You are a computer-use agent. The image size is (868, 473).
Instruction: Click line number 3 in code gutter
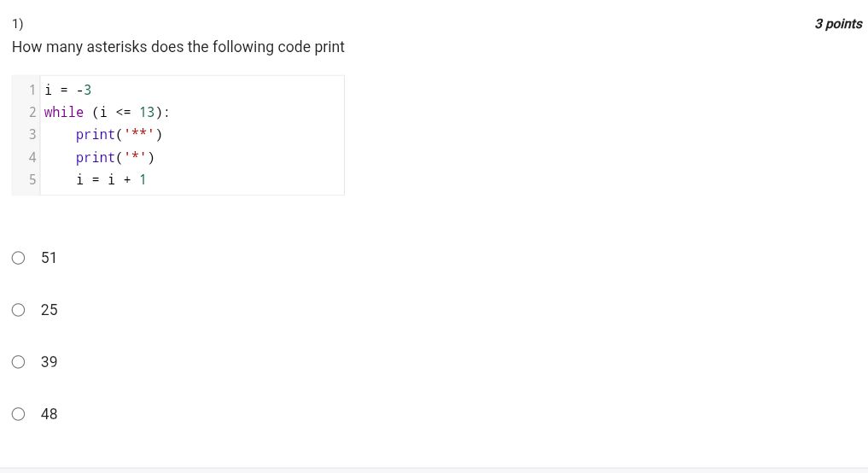[32, 134]
